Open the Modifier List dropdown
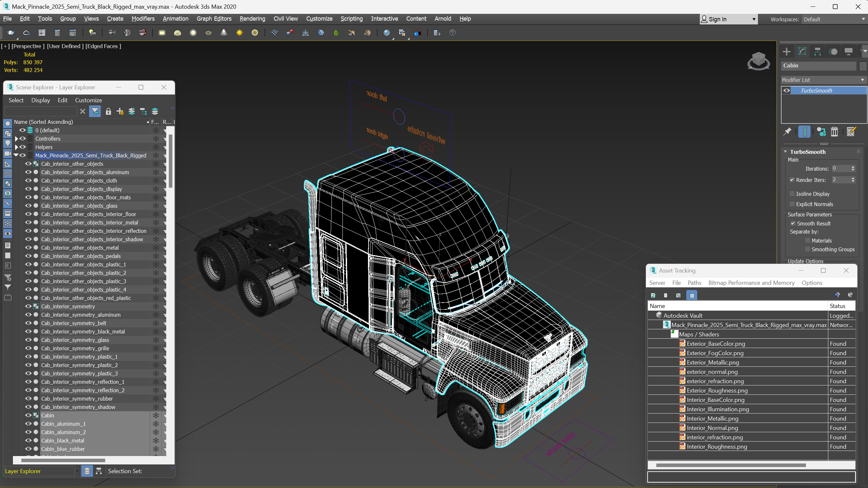The image size is (868, 488). [x=823, y=80]
